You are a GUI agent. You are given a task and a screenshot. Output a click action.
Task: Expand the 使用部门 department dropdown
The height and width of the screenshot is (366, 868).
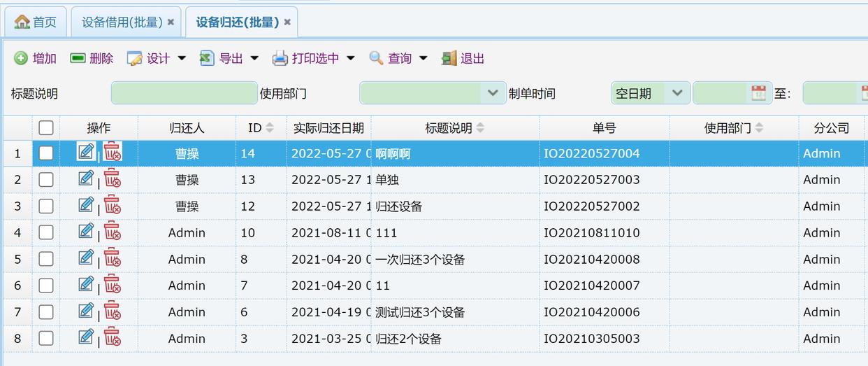coord(492,93)
